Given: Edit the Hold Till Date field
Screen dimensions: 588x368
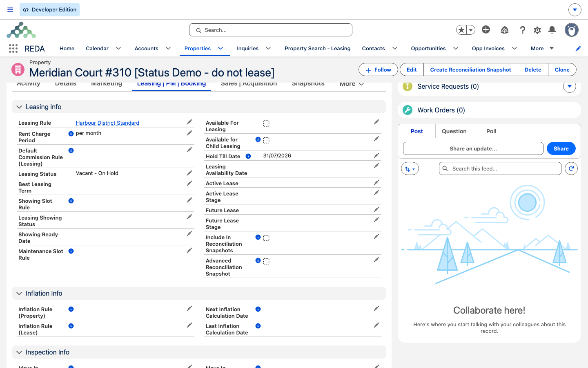Looking at the screenshot, I should coord(376,155).
